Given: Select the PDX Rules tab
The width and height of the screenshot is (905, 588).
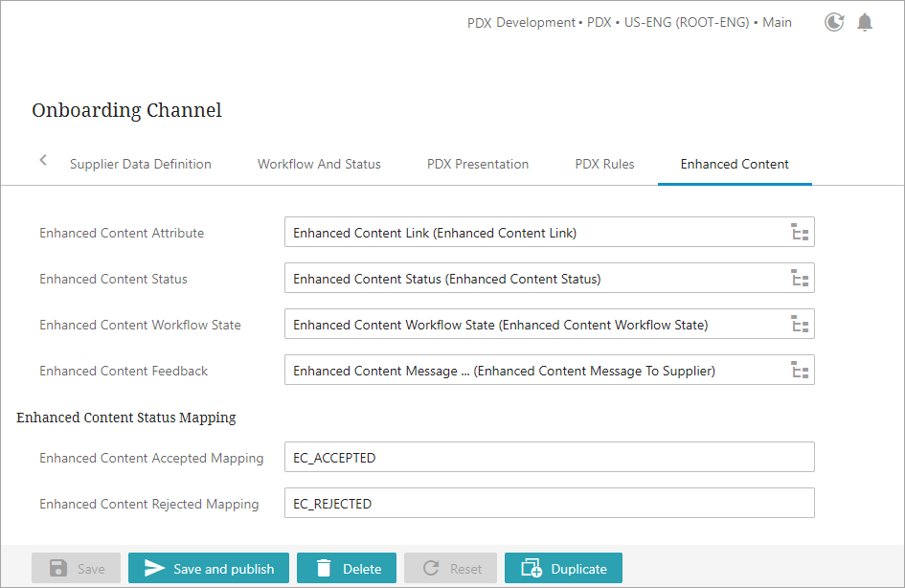Looking at the screenshot, I should tap(604, 164).
